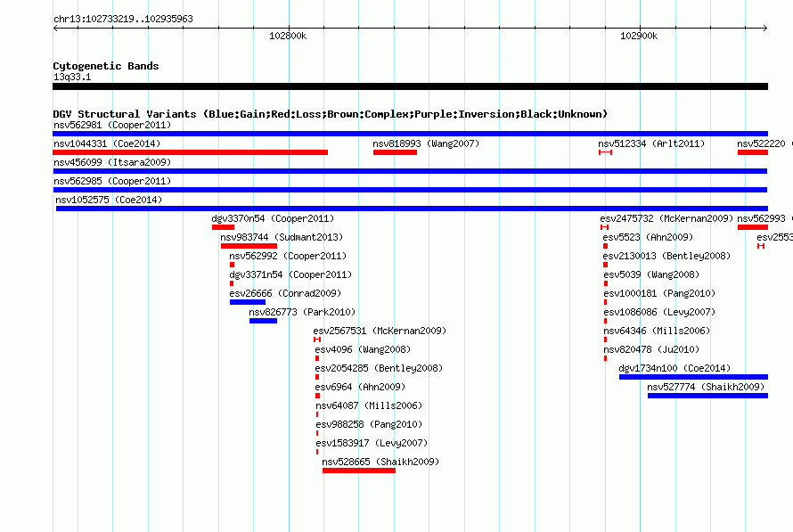Open the esv1583917 (Levy2007) label
The width and height of the screenshot is (793, 532).
(x=372, y=443)
